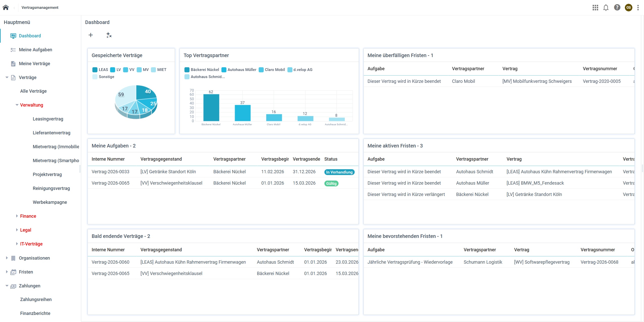Open contract row Vertrag-2026-0033
Image resolution: width=644 pixels, height=322 pixels.
pyautogui.click(x=110, y=172)
